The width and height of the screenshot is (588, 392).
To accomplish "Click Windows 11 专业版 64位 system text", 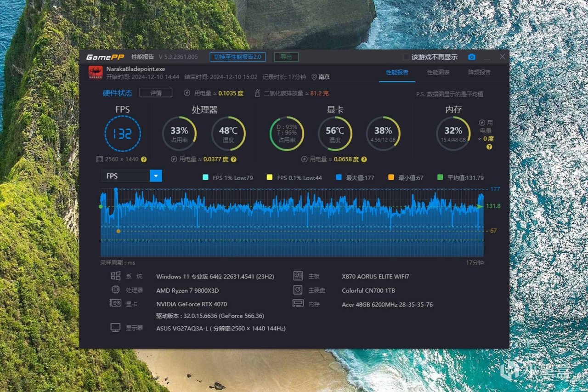I will [x=215, y=277].
